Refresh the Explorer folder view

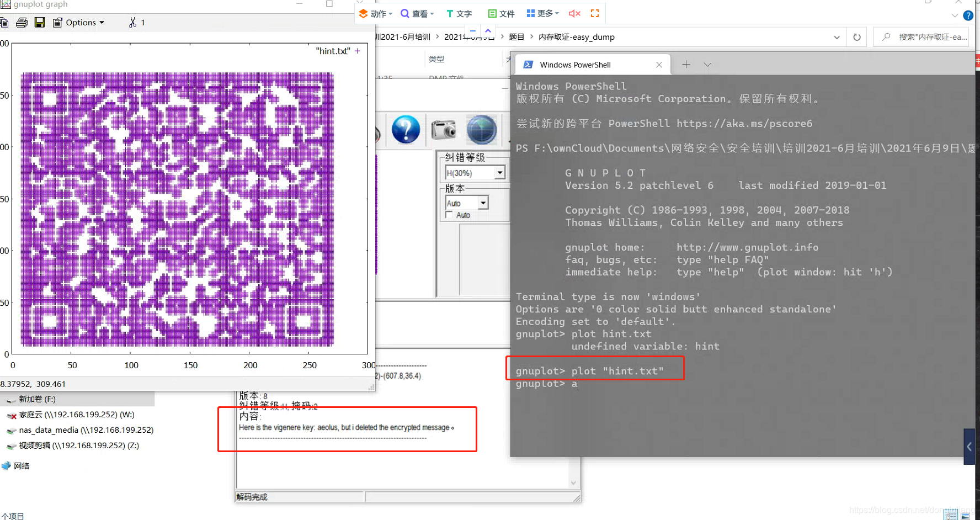pos(857,37)
